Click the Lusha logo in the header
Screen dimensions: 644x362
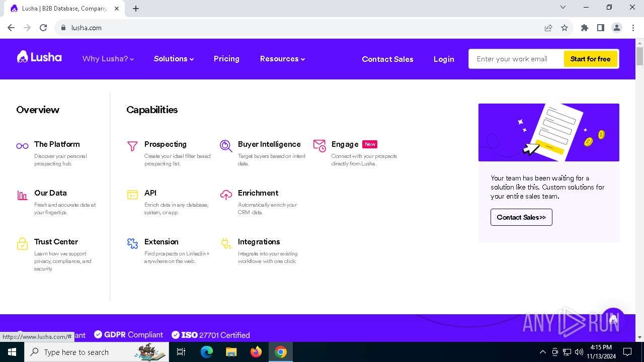click(x=39, y=57)
